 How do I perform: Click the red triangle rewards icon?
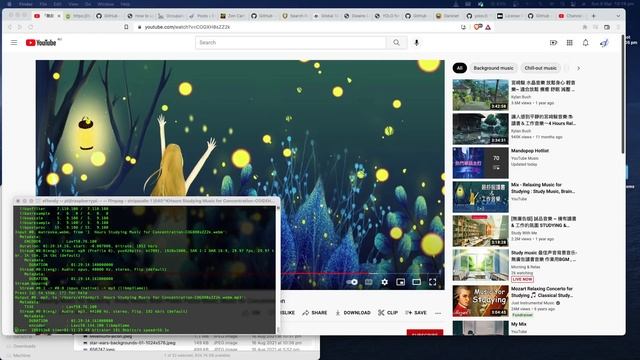click(488, 27)
